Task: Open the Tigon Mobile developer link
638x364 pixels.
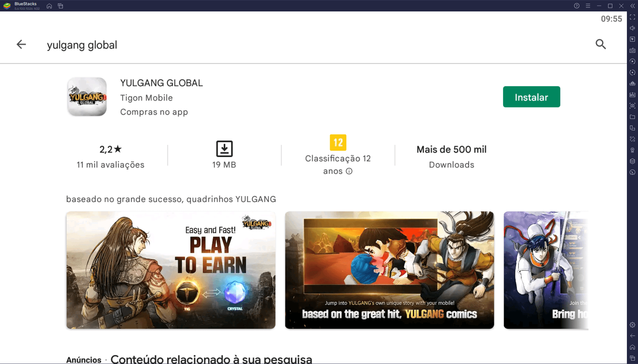Action: click(x=146, y=98)
